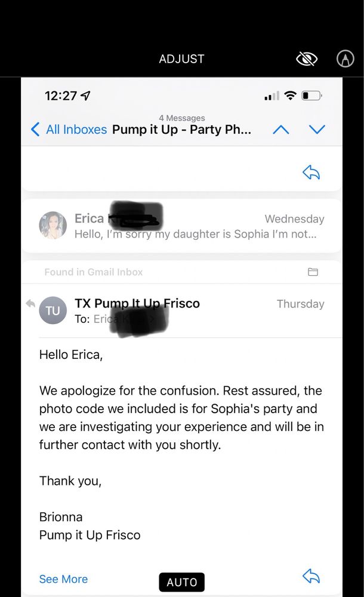Tap the small reply indicator beside TX Pump It Up Frisco
Screen dimensions: 364x597
pyautogui.click(x=30, y=303)
